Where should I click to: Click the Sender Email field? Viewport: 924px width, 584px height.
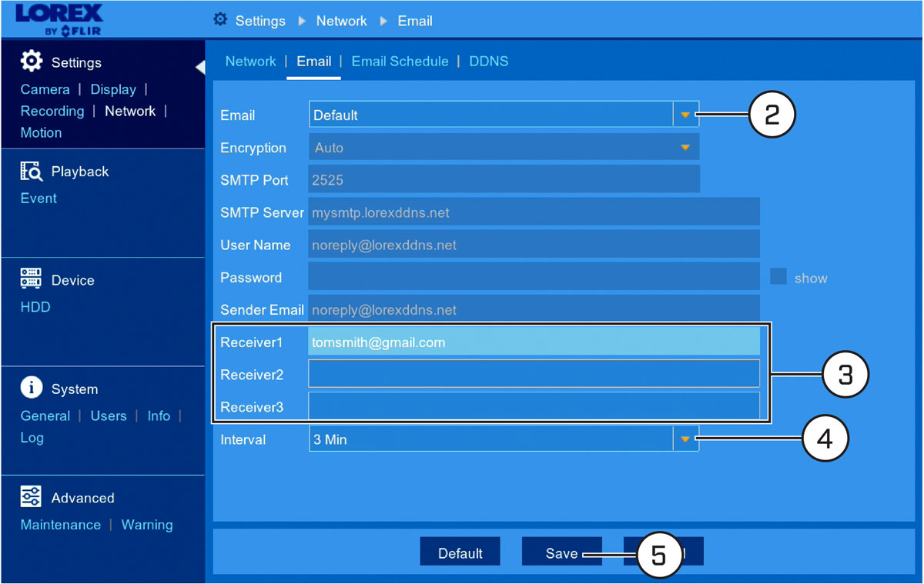coord(534,309)
